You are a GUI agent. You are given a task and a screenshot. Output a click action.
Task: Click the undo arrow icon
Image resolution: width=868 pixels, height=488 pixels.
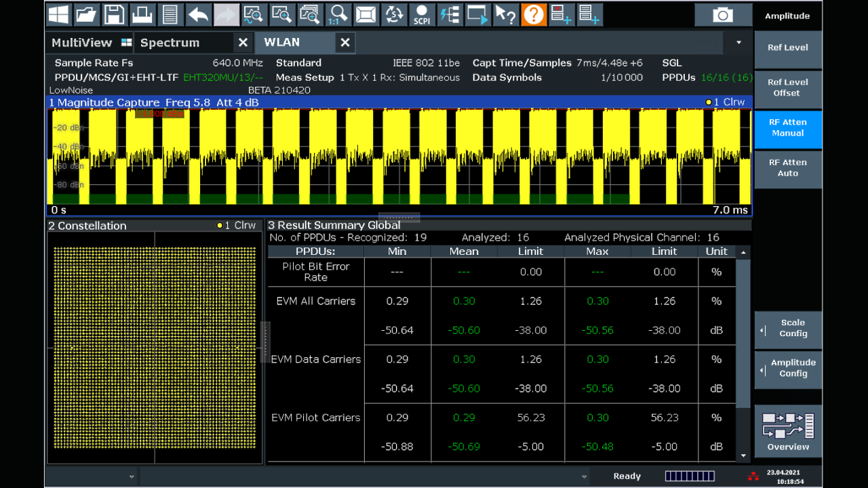click(x=198, y=14)
